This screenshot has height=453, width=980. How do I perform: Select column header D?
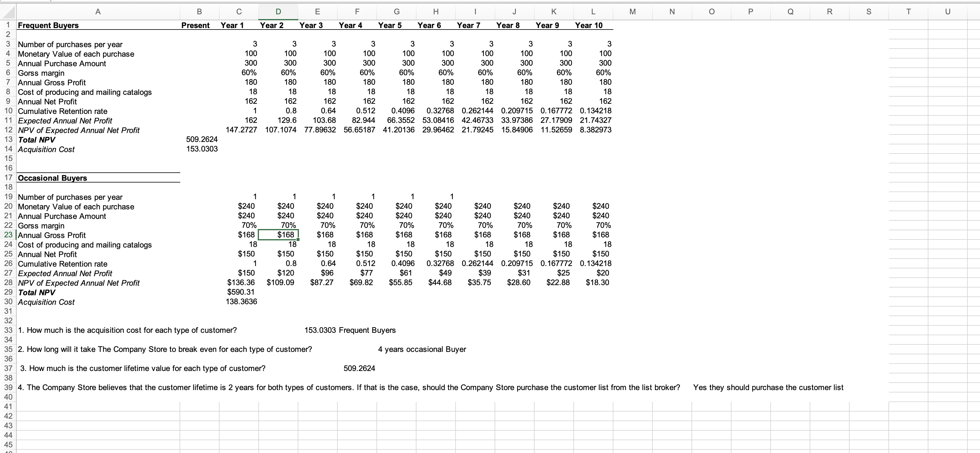pos(278,11)
